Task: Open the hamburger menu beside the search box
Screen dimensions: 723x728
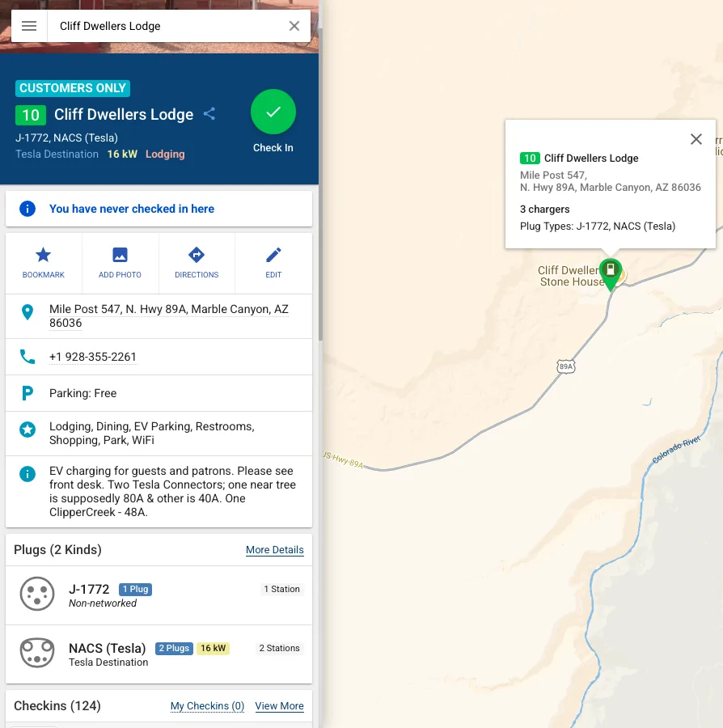Action: coord(29,26)
